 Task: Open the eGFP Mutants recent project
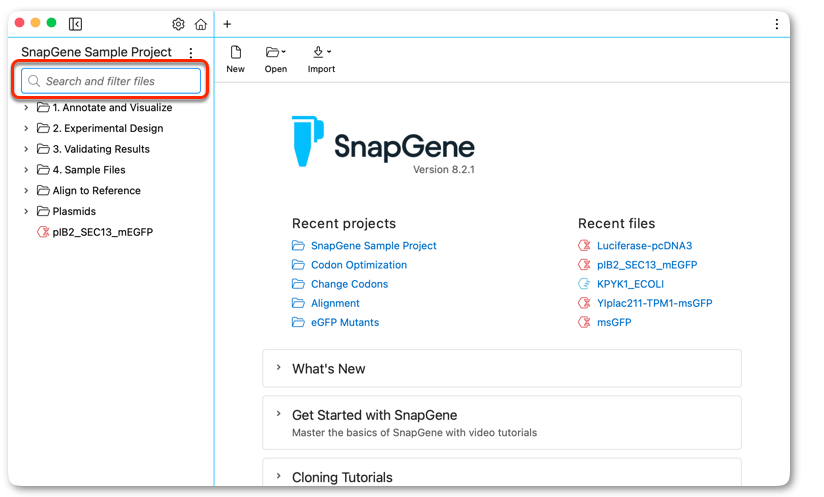[345, 322]
